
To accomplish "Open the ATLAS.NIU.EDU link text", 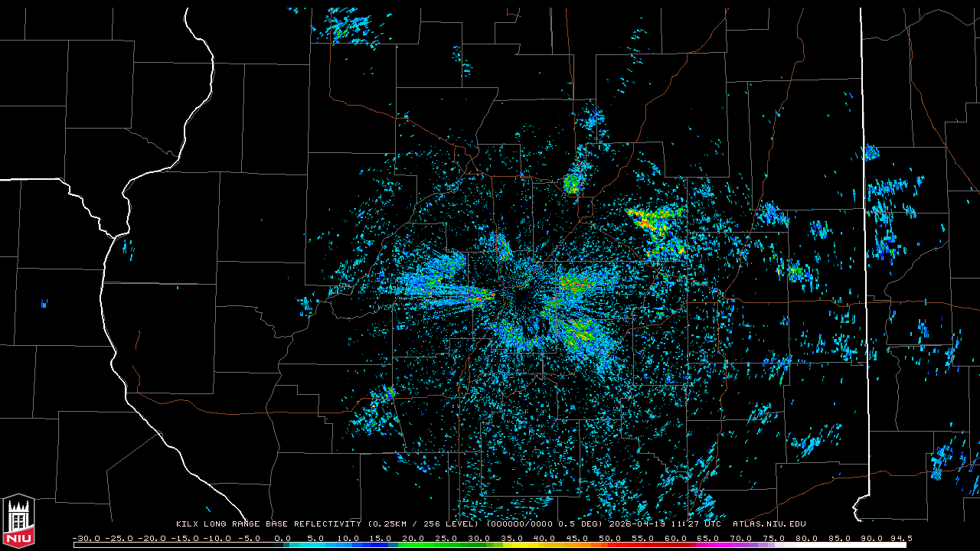I will coord(769,524).
